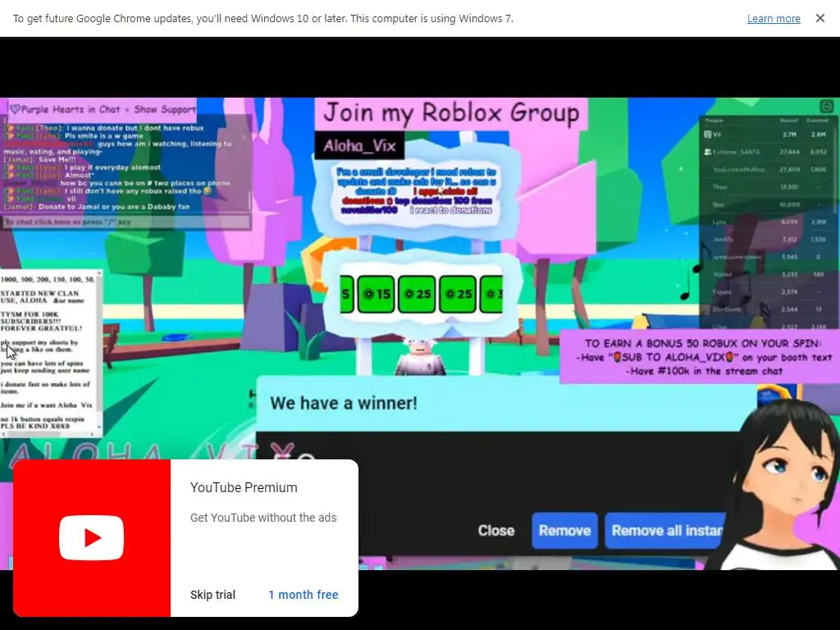The image size is (840, 630).
Task: Click the green chat toggle icon above leaderboard
Action: [827, 106]
